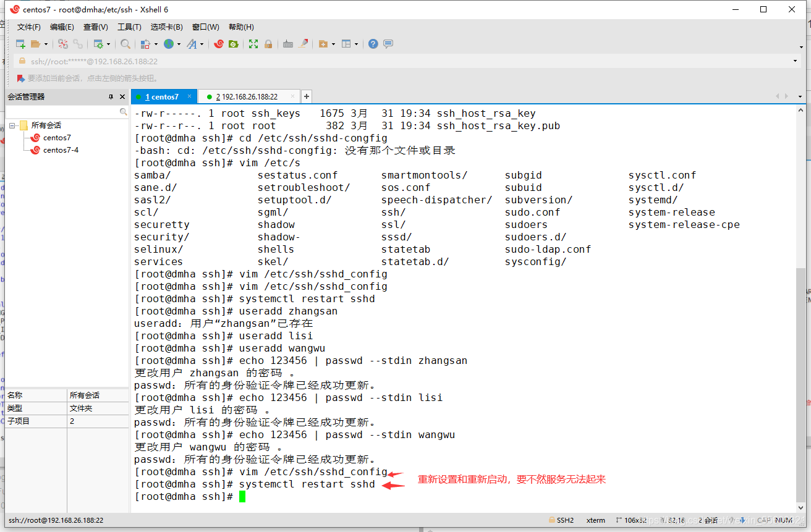Open the 编辑(E) menu
Screen dimensions: 811x532
[62, 27]
